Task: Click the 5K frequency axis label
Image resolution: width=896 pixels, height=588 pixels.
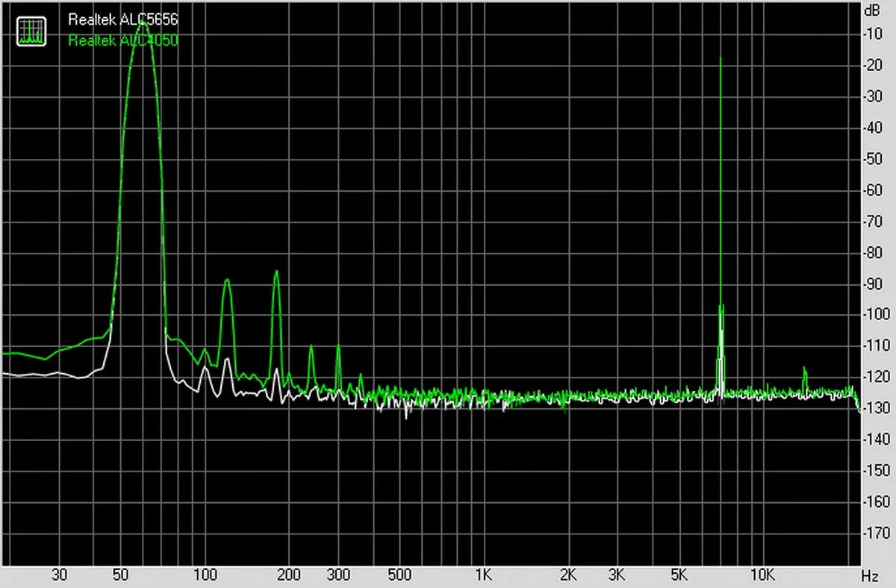Action: point(678,575)
